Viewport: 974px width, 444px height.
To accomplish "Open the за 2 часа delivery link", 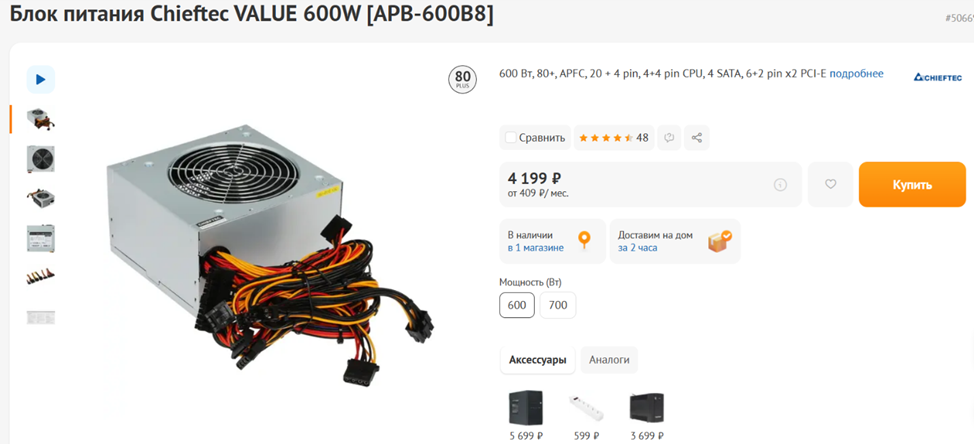I will tap(637, 248).
